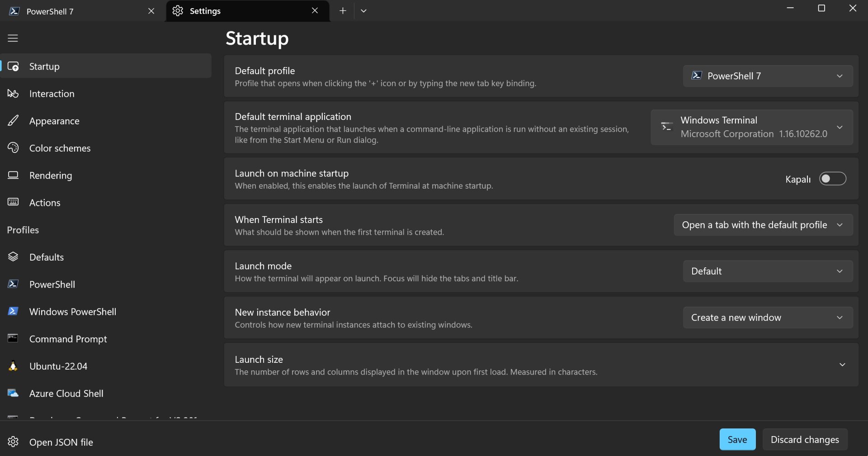Viewport: 868px width, 456px height.
Task: Open the Interaction settings page icon
Action: (x=13, y=94)
